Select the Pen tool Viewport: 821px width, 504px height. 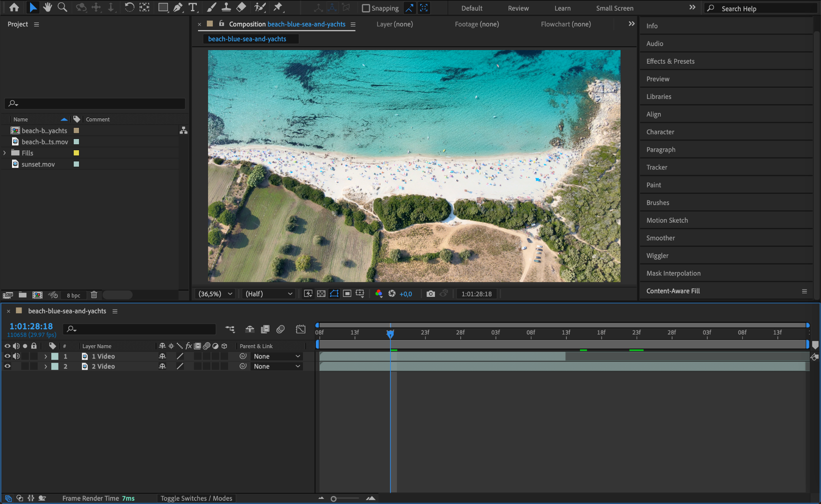[178, 7]
